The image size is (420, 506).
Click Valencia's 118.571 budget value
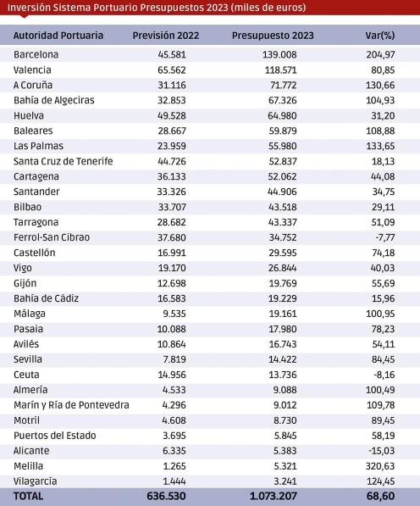(281, 70)
